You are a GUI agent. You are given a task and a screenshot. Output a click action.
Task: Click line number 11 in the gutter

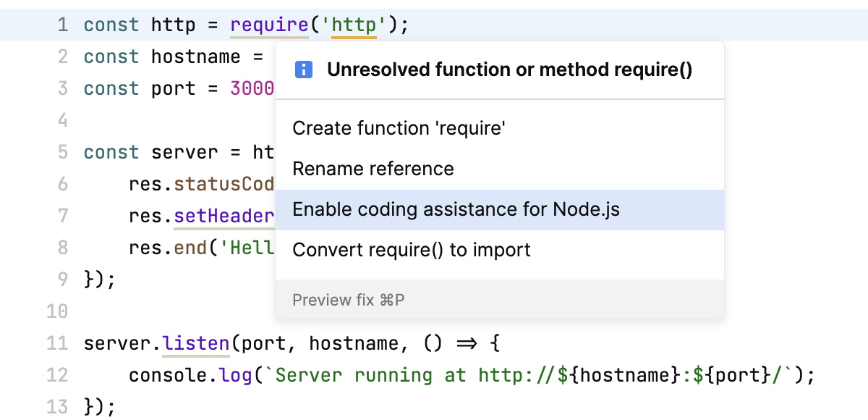[x=57, y=343]
